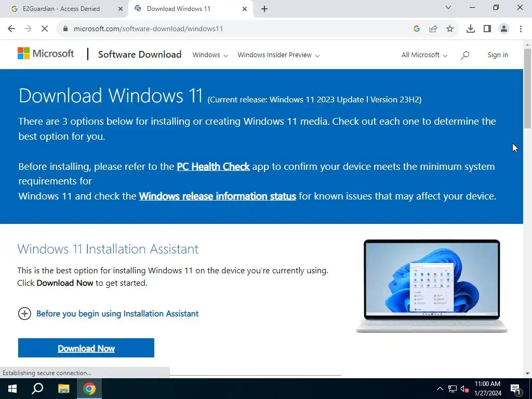532x399 pixels.
Task: Show hidden system tray icons
Action: click(x=440, y=389)
